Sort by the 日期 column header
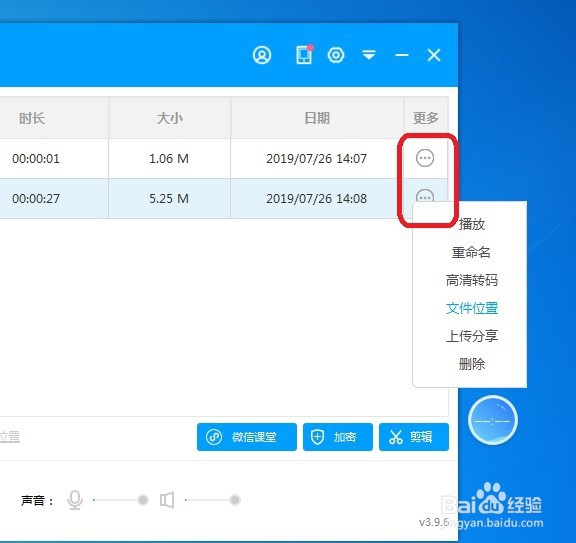576x543 pixels. click(317, 118)
